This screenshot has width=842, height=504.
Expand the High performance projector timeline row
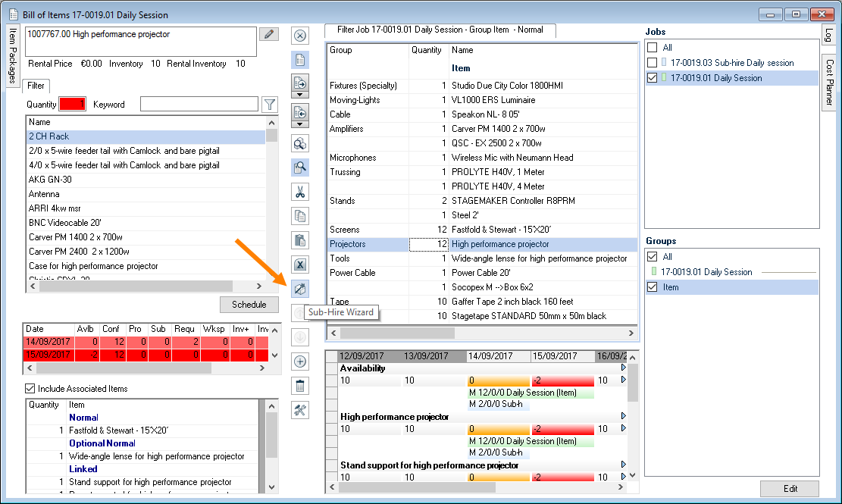(624, 416)
